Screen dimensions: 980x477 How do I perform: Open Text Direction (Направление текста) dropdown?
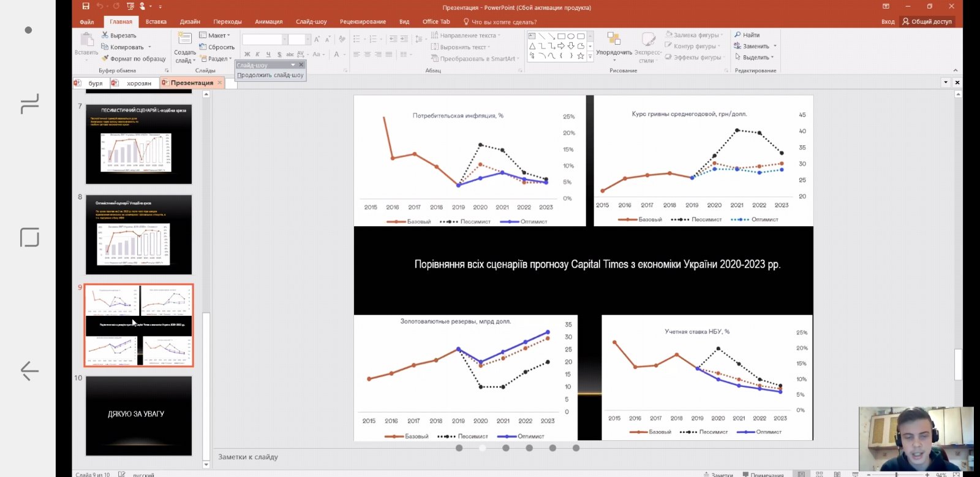tap(466, 36)
